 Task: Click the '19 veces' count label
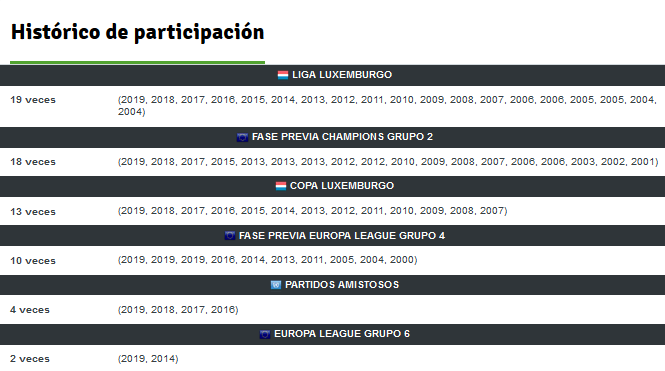click(x=33, y=100)
